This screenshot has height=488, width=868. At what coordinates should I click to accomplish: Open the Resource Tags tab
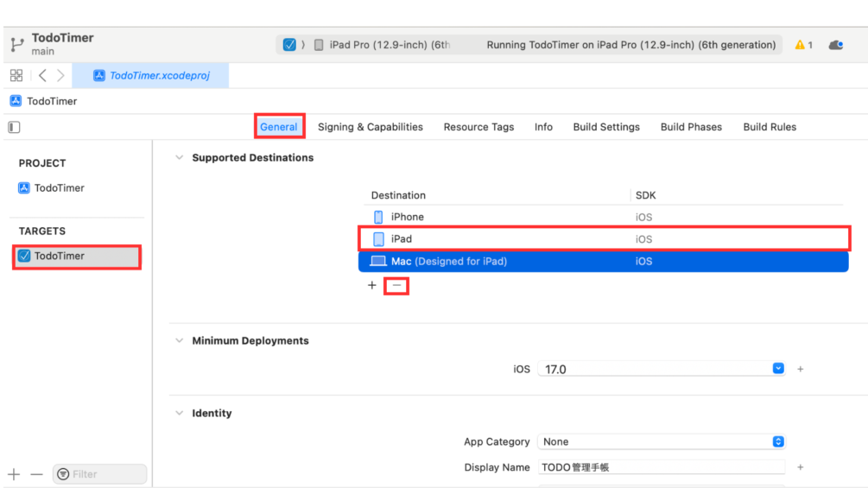coord(478,127)
